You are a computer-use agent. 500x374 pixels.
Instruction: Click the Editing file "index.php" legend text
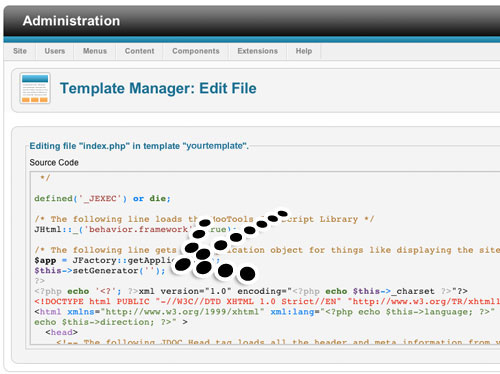click(x=139, y=146)
